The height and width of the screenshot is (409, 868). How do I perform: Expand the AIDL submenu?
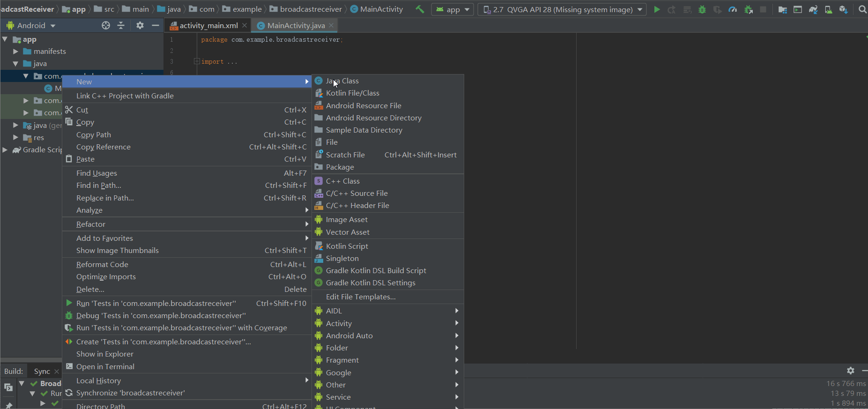(x=388, y=311)
